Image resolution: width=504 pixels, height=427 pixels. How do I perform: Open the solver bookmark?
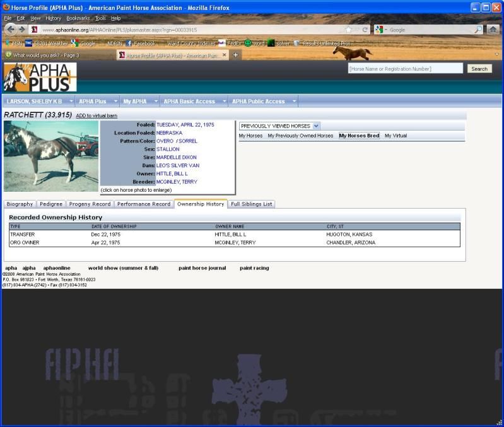coord(279,43)
